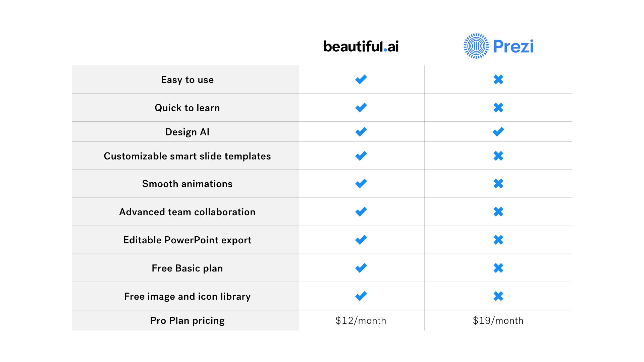This screenshot has width=644, height=362.
Task: Select beautiful.ai checkmark for Advanced team collaboration
Action: tap(361, 212)
